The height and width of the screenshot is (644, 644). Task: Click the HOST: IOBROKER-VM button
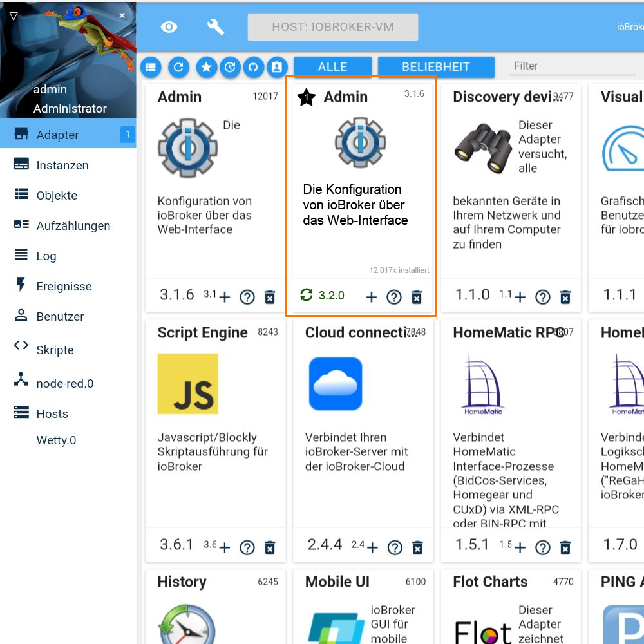coord(333,27)
